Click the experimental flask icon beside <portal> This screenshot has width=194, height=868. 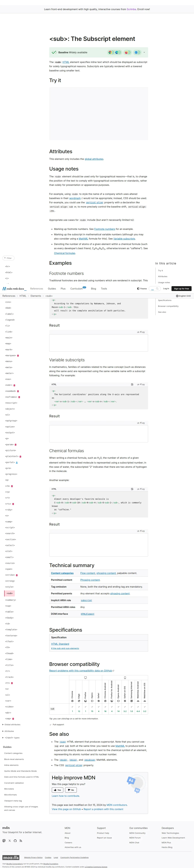(17, 462)
